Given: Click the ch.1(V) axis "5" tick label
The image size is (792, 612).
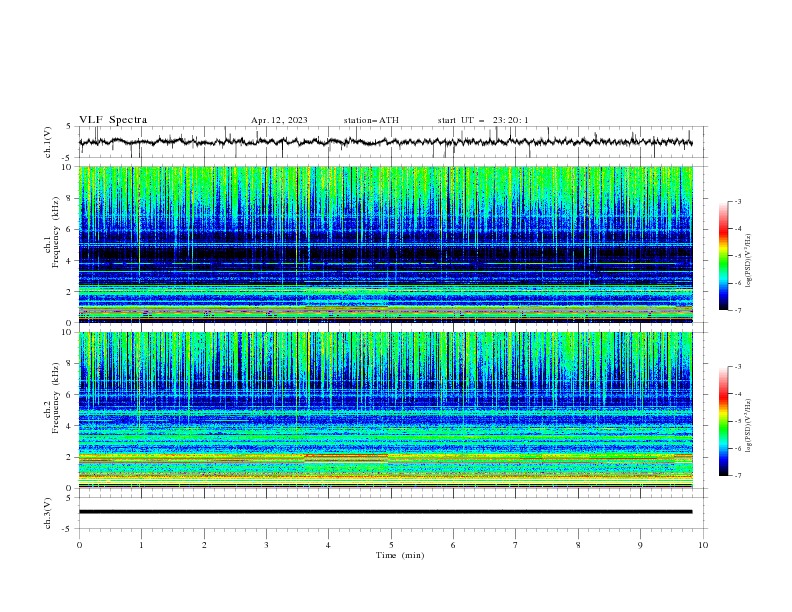Looking at the screenshot, I should [x=69, y=127].
